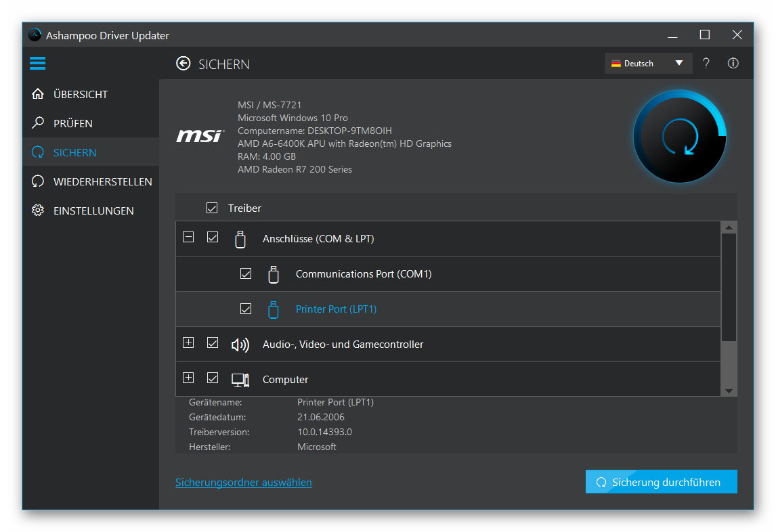Open the hamburger menu icon
Screen dimensions: 776x532
(x=37, y=63)
